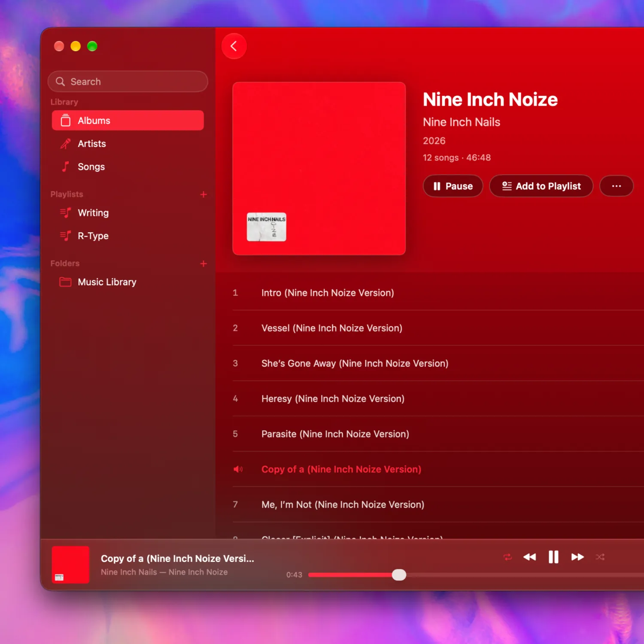Click the playback progress slider knob
Image resolution: width=644 pixels, height=644 pixels.
click(x=399, y=575)
